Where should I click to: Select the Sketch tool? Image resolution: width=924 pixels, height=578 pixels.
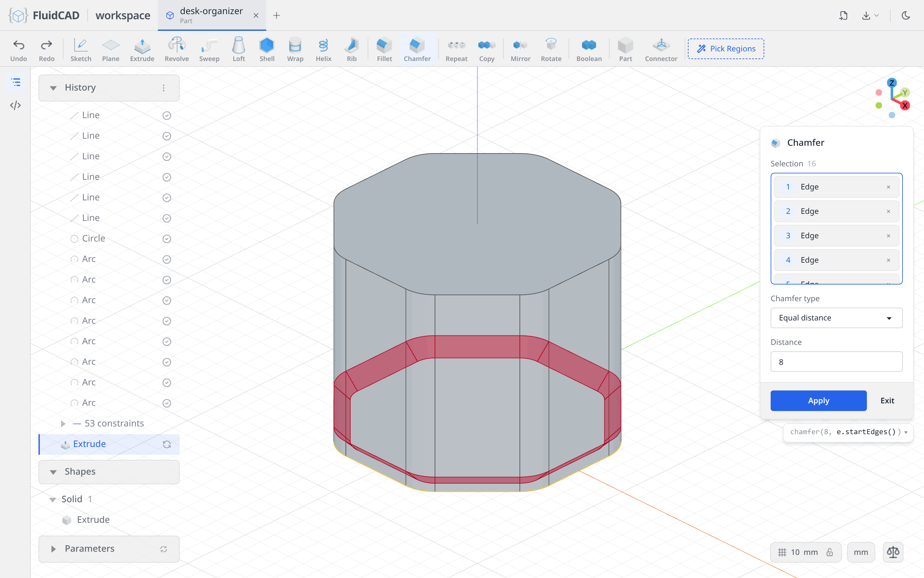coord(81,49)
